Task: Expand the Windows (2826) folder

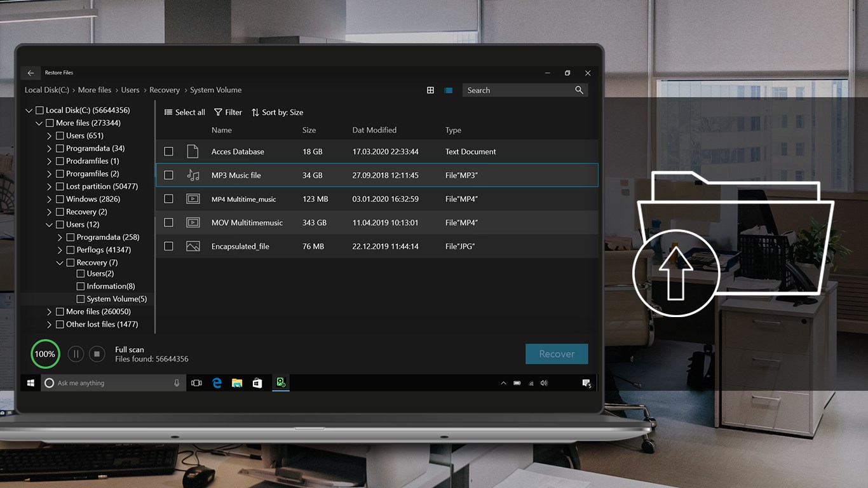Action: (x=50, y=199)
